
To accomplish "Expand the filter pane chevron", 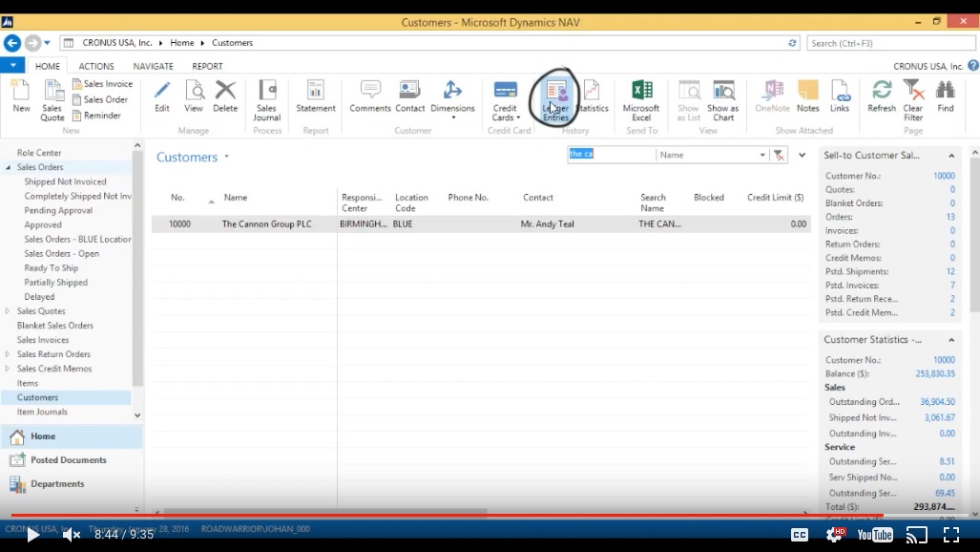I will [x=802, y=155].
